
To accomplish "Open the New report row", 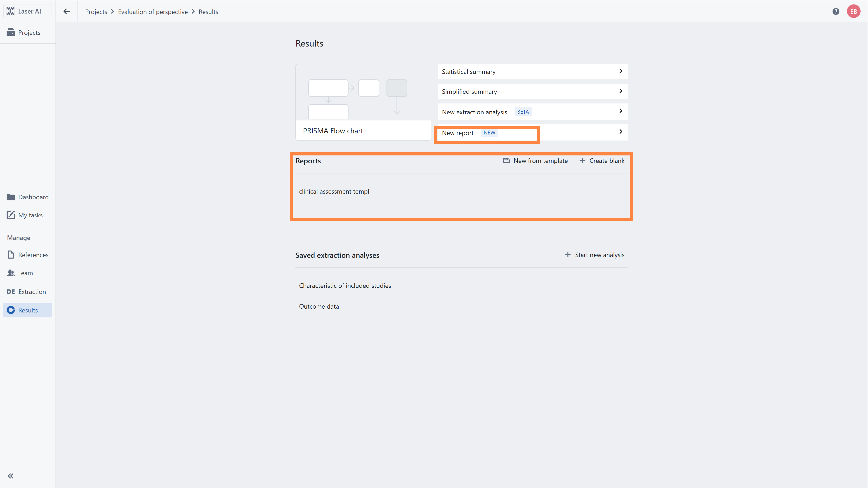I will 532,133.
